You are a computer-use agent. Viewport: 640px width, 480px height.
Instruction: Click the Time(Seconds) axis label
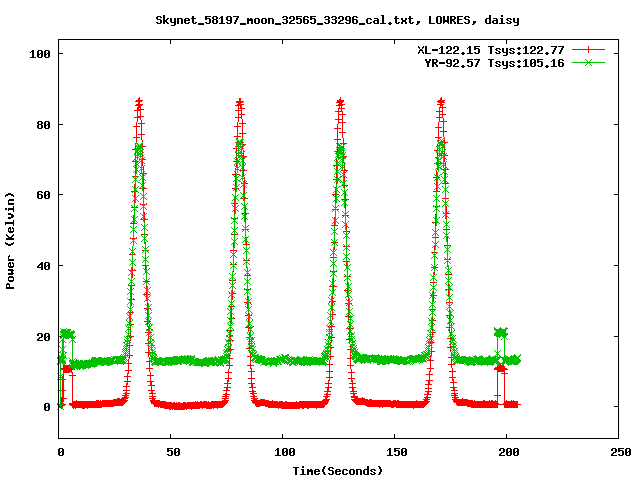[338, 471]
